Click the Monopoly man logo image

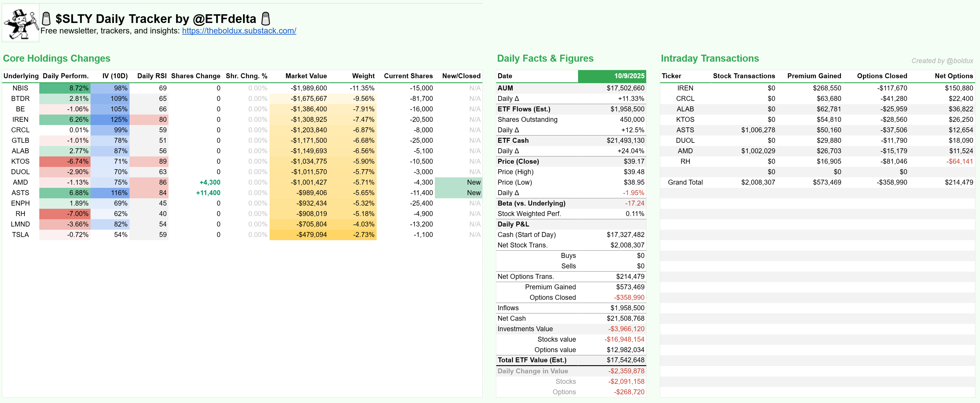21,23
